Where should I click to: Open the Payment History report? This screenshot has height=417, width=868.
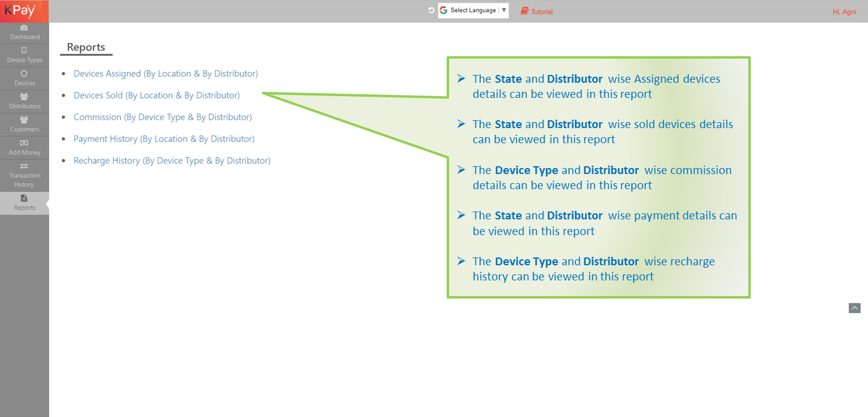pyautogui.click(x=164, y=139)
